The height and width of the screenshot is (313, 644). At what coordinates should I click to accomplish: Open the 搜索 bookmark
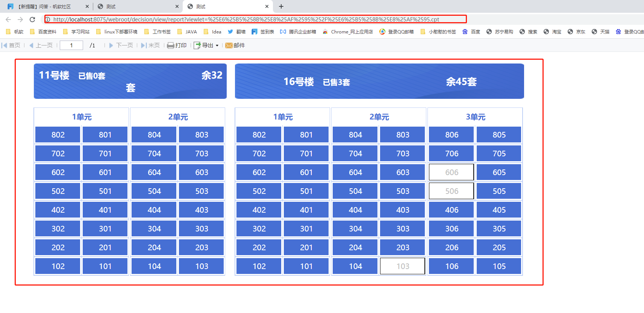click(x=529, y=32)
